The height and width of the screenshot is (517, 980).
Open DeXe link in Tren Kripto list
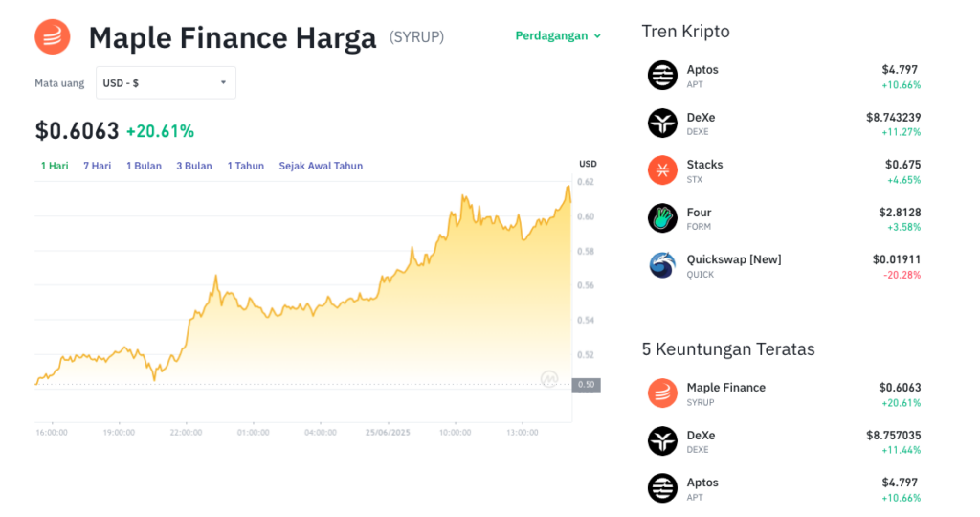701,117
